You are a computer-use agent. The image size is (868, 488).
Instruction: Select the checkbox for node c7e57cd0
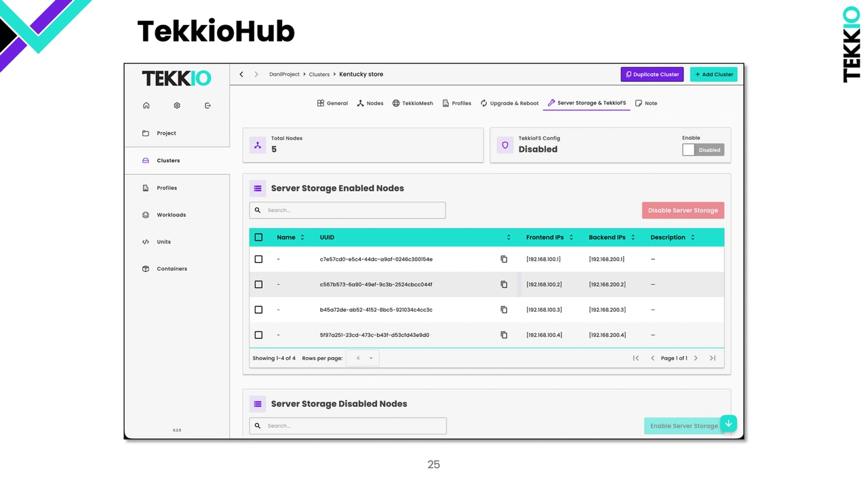click(258, 259)
